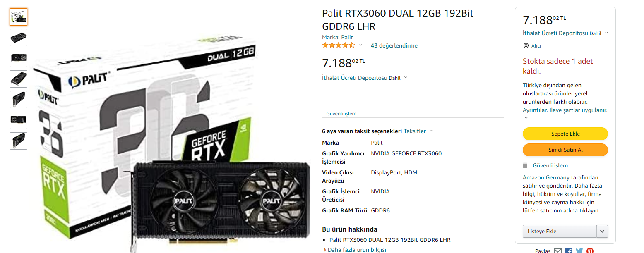This screenshot has height=253, width=644.
Task: Open the Listeye Ekle dropdown arrow
Action: pyautogui.click(x=602, y=232)
